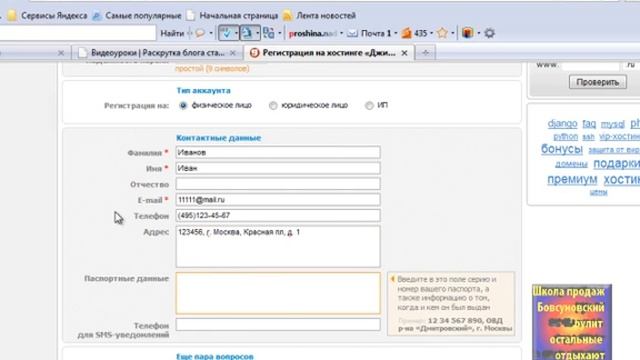This screenshot has height=360, width=640.
Task: Close the leftmost partially visible tab
Action: (61, 53)
